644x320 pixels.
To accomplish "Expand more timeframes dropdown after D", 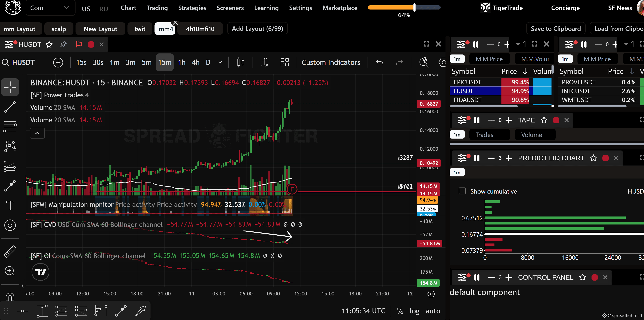I will point(220,62).
